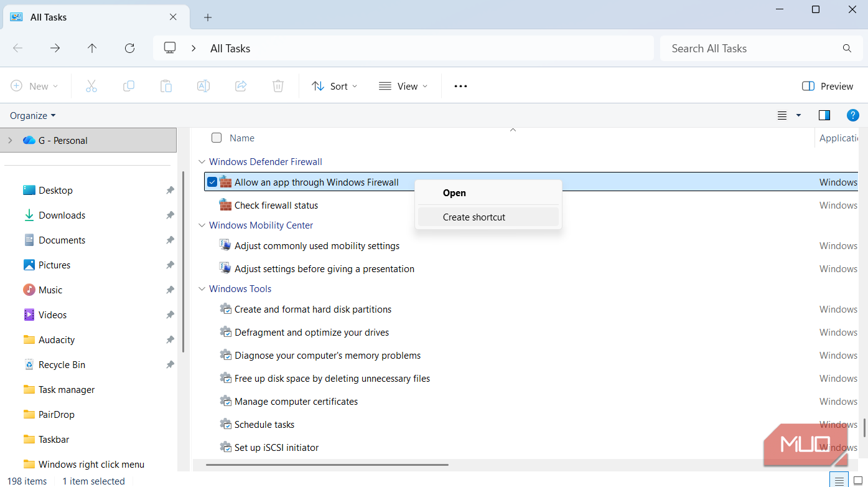Click the Recycle Bin icon in sidebar
The image size is (868, 487).
point(29,364)
